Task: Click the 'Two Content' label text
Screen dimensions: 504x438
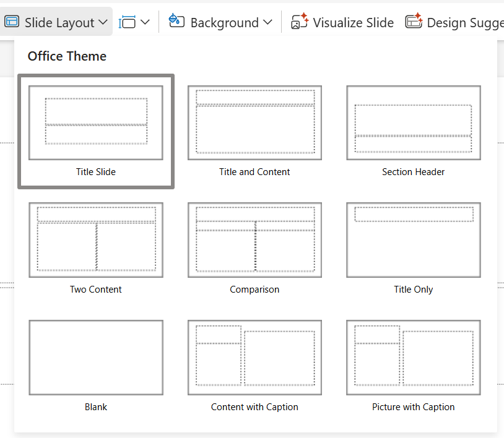Action: 96,290
